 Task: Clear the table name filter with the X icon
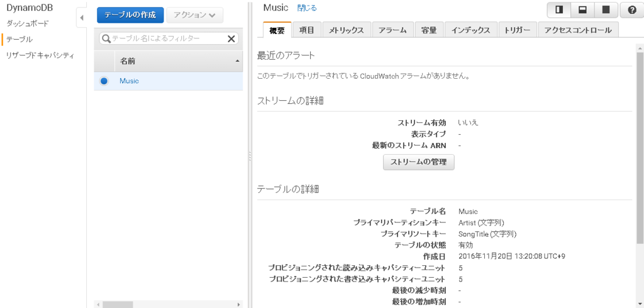231,38
